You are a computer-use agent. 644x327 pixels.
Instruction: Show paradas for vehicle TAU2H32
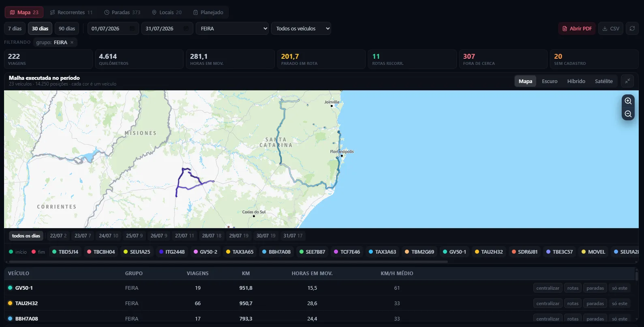coord(595,303)
